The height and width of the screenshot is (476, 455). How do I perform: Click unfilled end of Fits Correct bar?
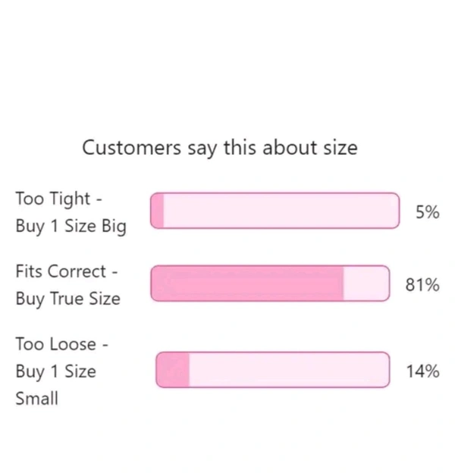366,283
